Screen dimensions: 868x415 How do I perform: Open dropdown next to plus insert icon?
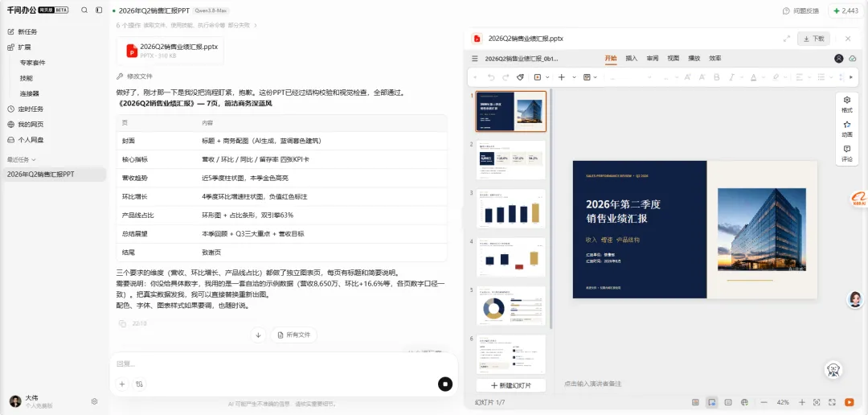coord(574,77)
